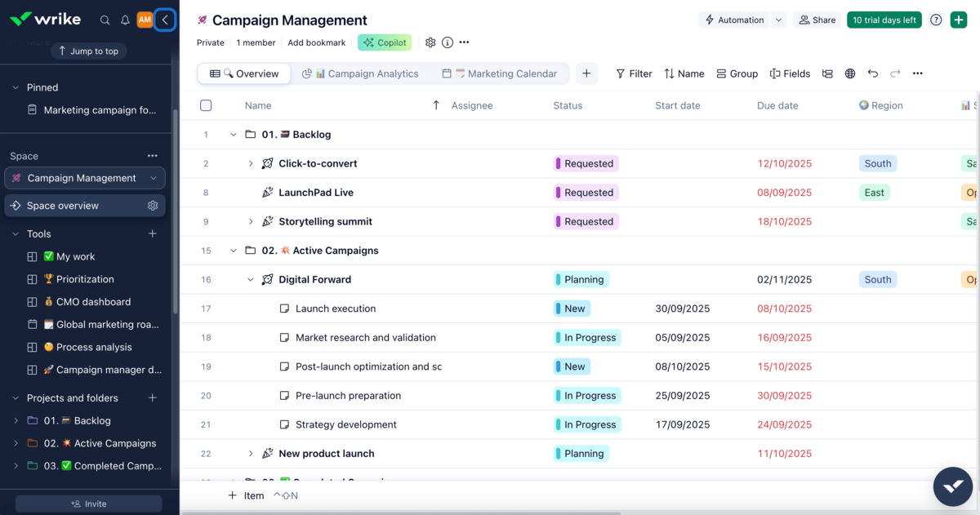
Task: Collapse the left sidebar with the chevron
Action: (x=166, y=18)
